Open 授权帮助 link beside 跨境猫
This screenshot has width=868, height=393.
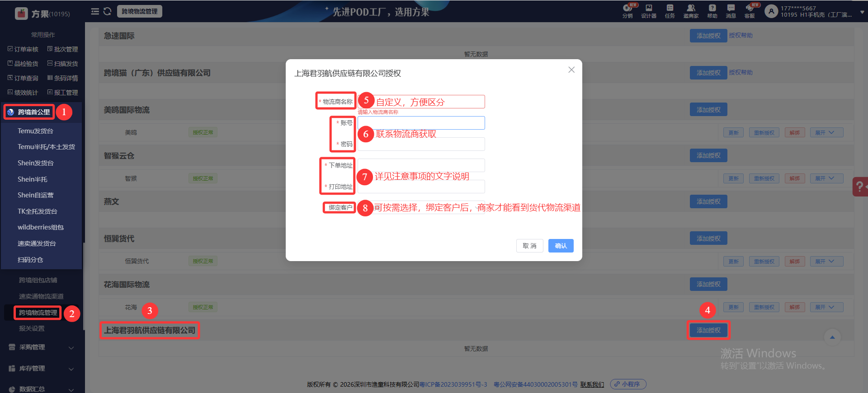tap(741, 72)
